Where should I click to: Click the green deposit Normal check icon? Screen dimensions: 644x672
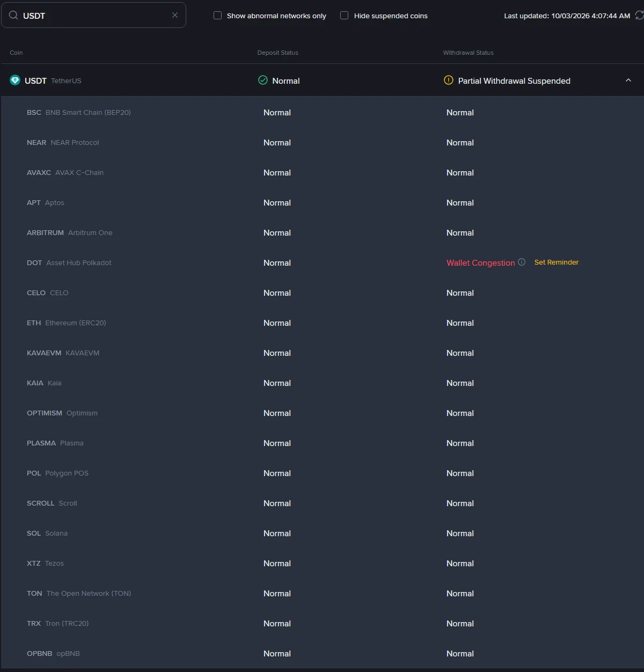(x=263, y=81)
